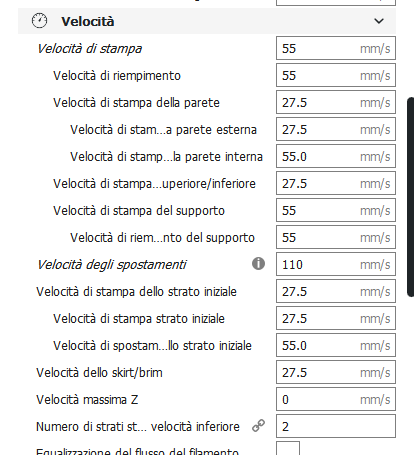Edit the Velocità di stampa value field
414x455 pixels.
pyautogui.click(x=336, y=48)
